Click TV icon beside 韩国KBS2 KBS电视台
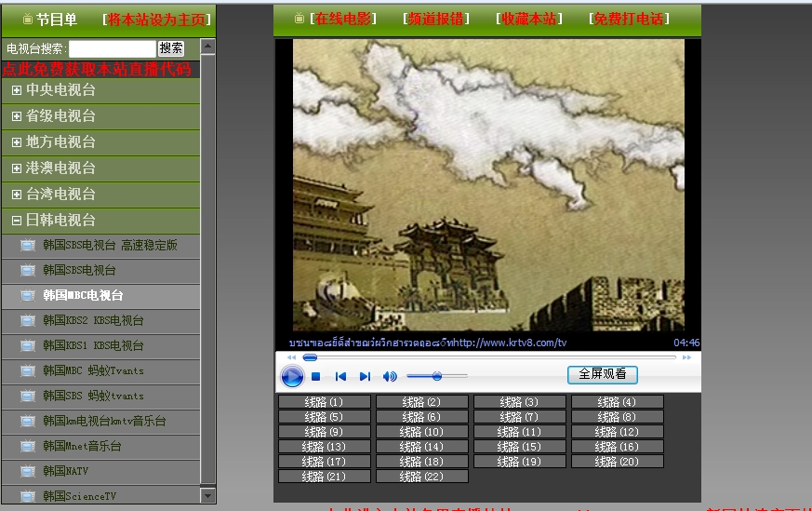This screenshot has height=511, width=812. coord(28,320)
